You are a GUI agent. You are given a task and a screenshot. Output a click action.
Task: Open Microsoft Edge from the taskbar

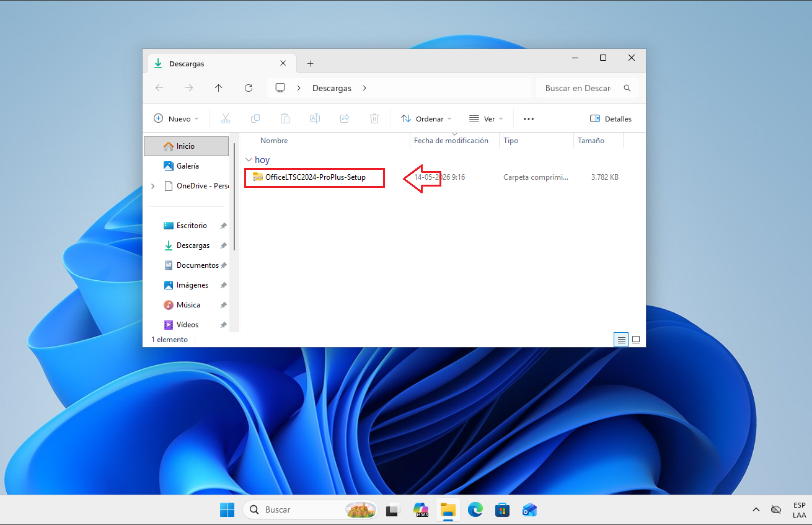[x=475, y=510]
